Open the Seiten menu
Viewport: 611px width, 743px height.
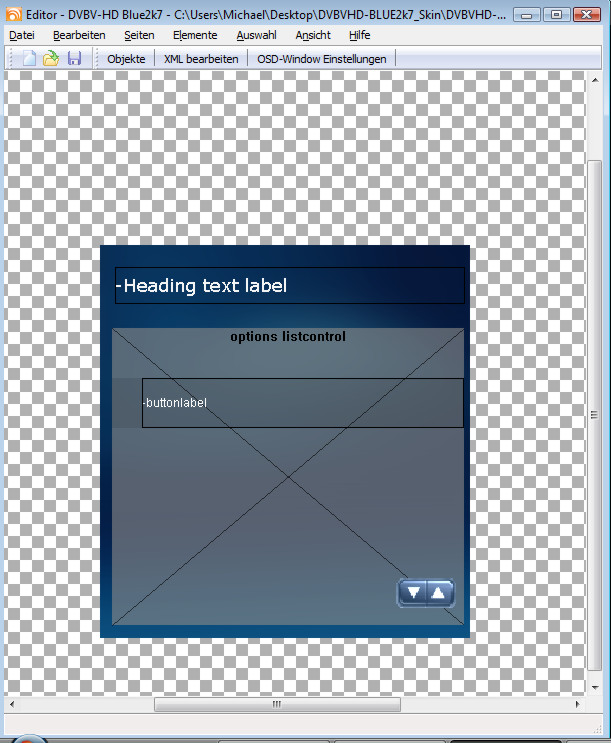pyautogui.click(x=139, y=35)
